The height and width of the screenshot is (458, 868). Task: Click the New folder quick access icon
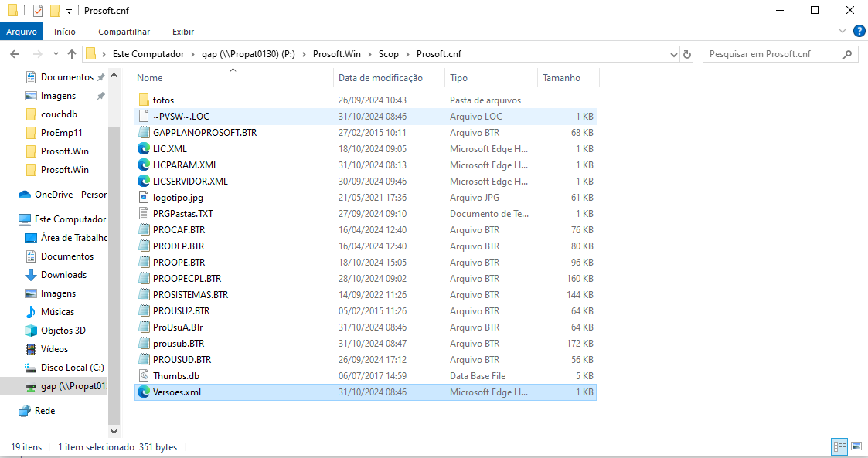click(x=55, y=11)
